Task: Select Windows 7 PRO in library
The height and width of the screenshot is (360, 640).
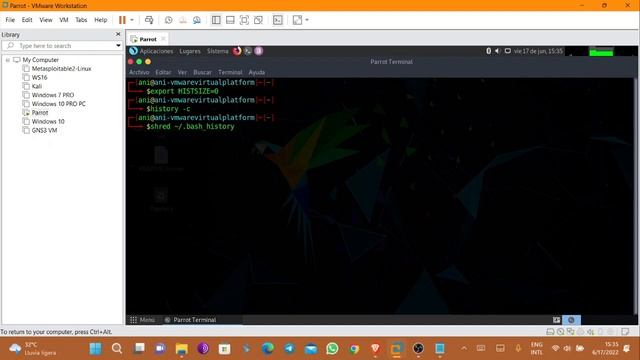Action: [x=53, y=95]
